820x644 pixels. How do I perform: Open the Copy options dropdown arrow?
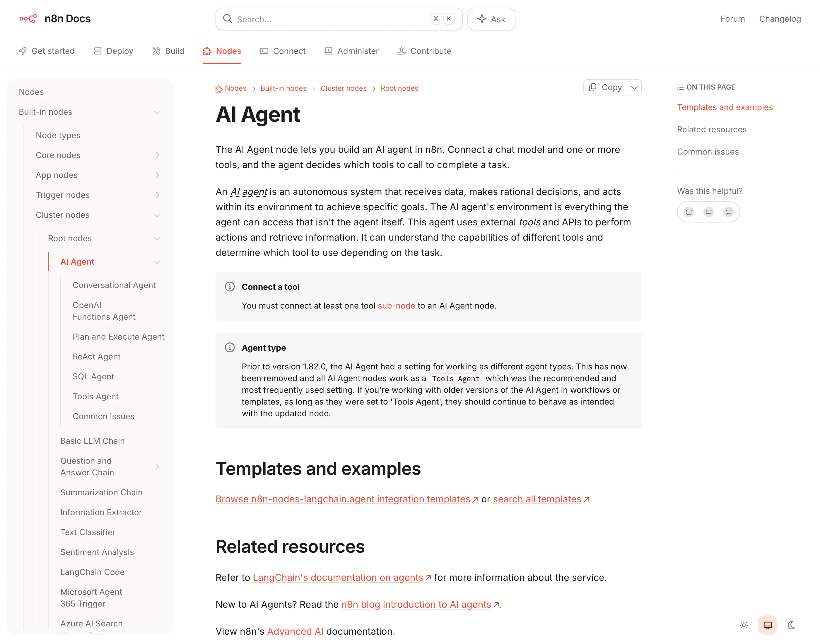point(634,88)
